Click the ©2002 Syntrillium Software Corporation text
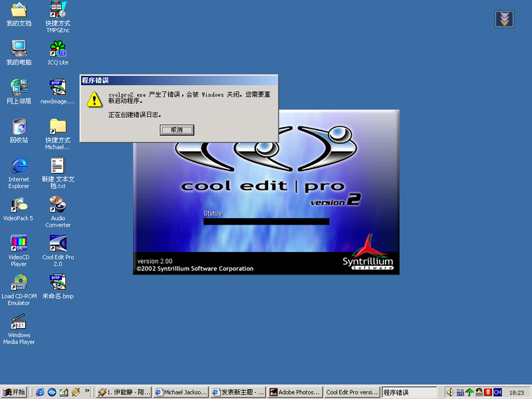This screenshot has width=532, height=399. point(195,269)
